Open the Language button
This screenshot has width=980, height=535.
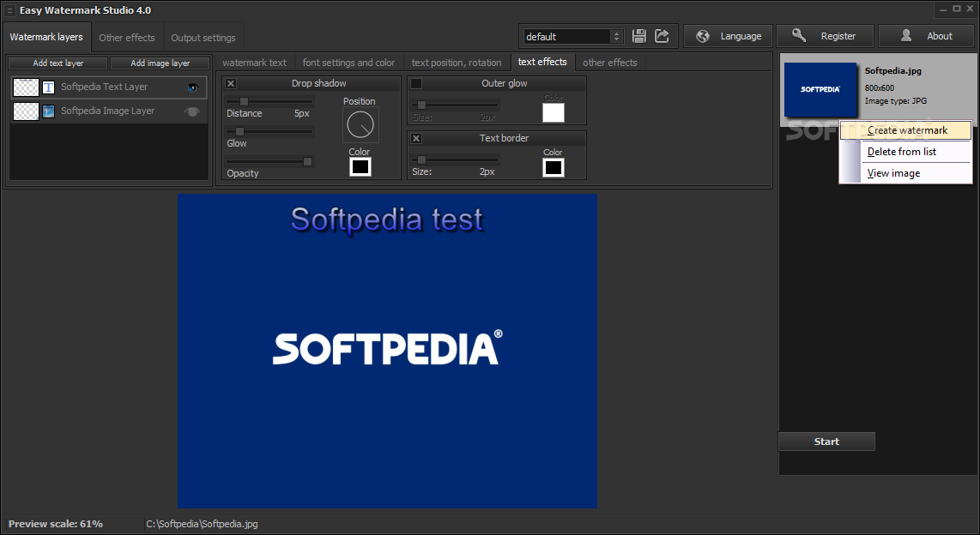728,36
